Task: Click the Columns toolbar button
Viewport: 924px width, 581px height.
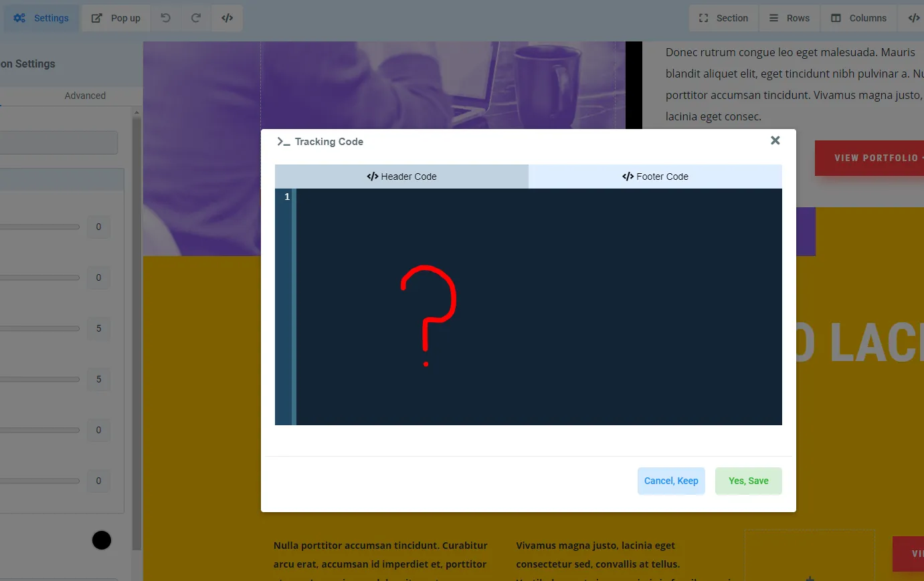Action: (859, 18)
